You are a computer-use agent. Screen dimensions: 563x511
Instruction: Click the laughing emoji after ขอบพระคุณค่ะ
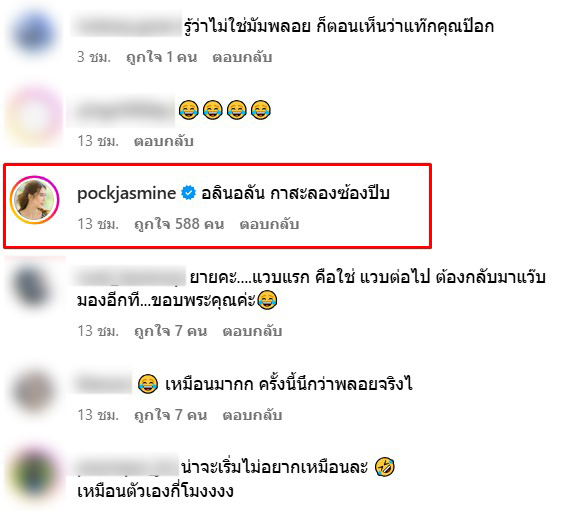[x=267, y=300]
